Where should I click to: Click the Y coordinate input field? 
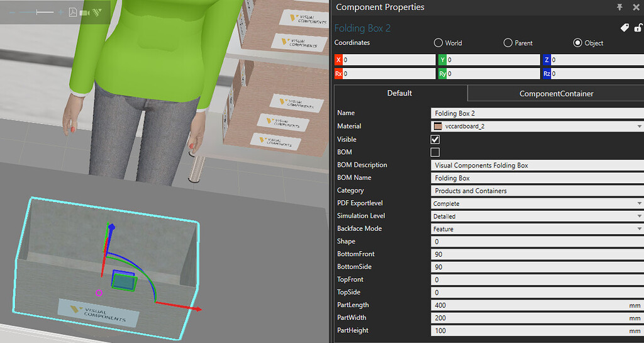[x=493, y=60]
